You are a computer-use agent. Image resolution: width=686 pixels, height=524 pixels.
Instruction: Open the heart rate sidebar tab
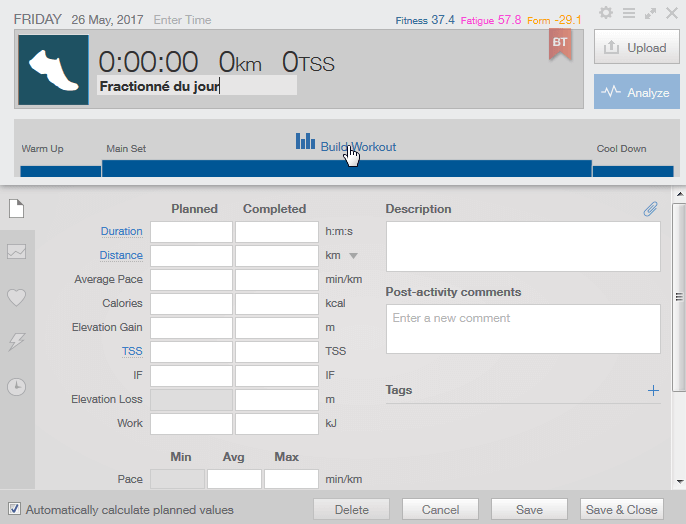click(16, 297)
